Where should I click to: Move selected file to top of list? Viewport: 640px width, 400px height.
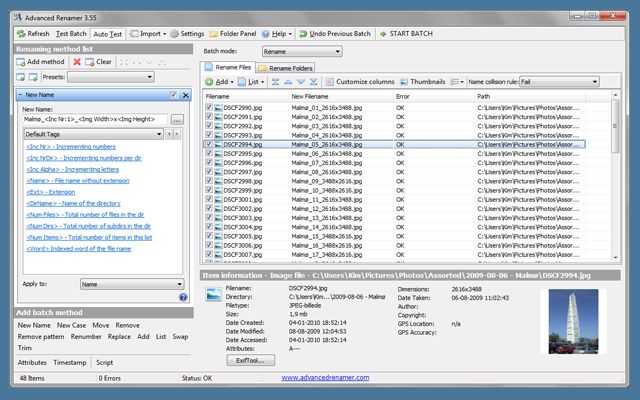click(276, 82)
